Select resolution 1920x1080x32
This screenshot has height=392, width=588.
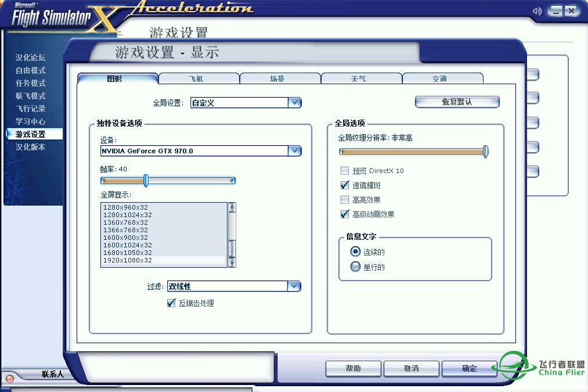(x=164, y=260)
